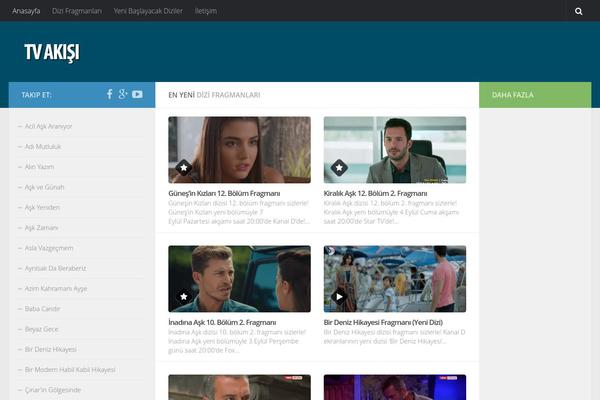This screenshot has width=600, height=400.
Task: Click the TV AKIŞI site logo
Action: [52, 52]
